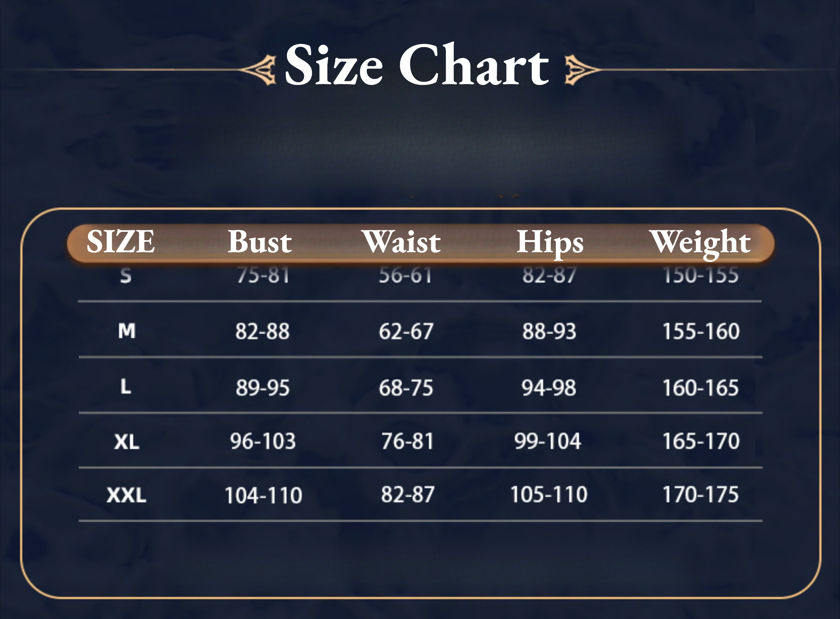Screen dimensions: 840x619
Task: Click the 94-98 hips value
Action: click(549, 388)
